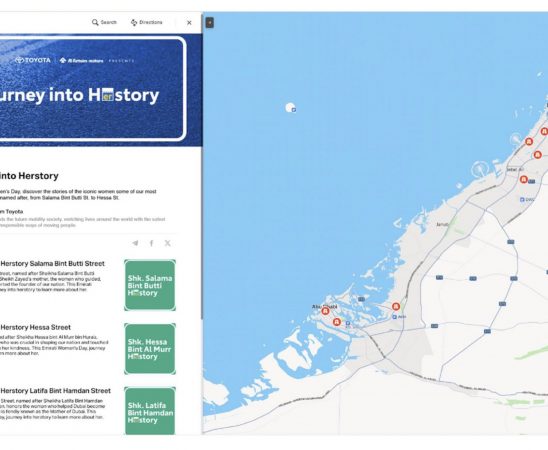This screenshot has height=450, width=548.
Task: Click the dark map control button at the map's top-left corner
Action: (x=209, y=23)
